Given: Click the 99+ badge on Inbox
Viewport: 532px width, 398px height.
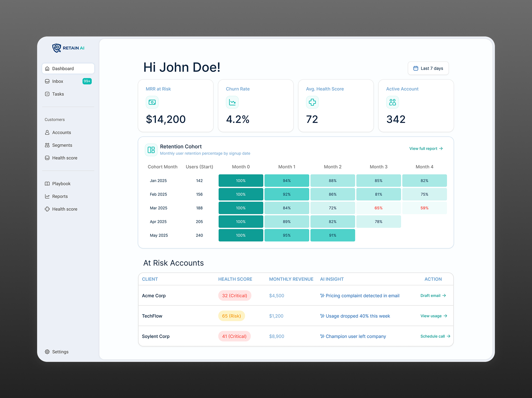Looking at the screenshot, I should (86, 81).
